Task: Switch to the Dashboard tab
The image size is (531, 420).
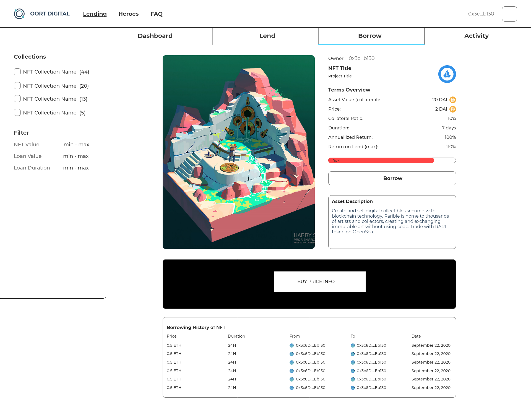Action: (159, 36)
